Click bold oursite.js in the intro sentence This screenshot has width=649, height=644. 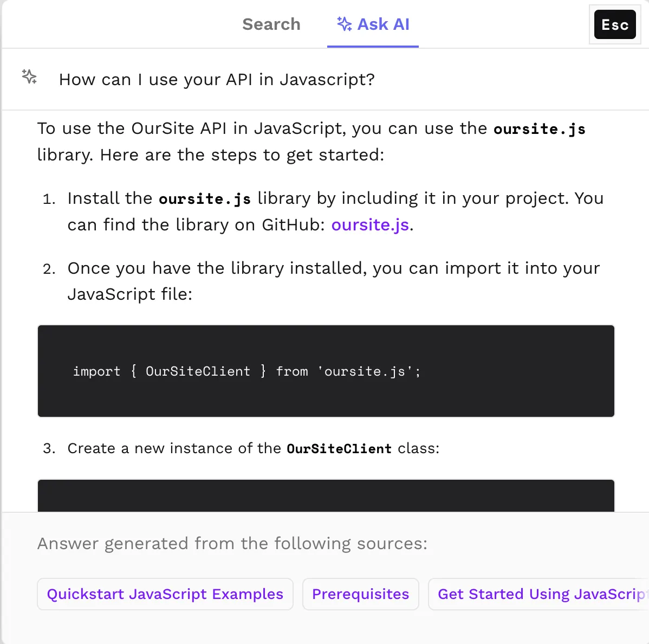point(540,129)
